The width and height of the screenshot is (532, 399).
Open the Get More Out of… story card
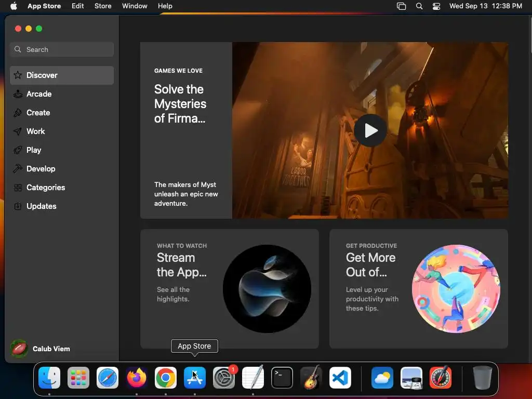point(418,289)
